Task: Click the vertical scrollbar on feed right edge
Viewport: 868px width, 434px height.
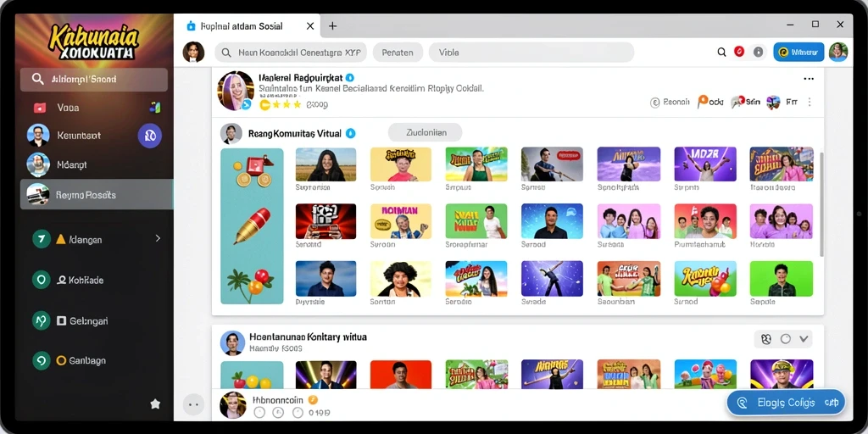Action: 821,205
